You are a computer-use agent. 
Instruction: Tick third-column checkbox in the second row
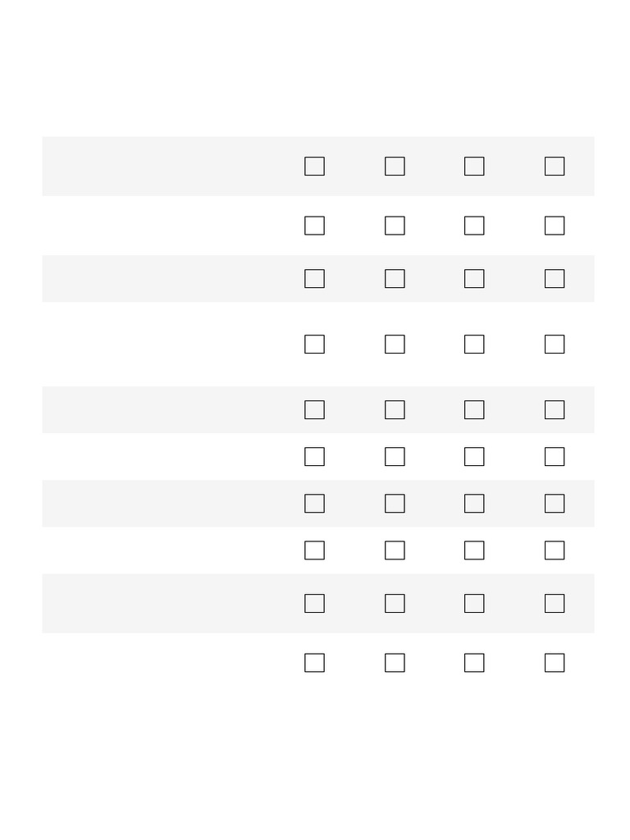474,226
